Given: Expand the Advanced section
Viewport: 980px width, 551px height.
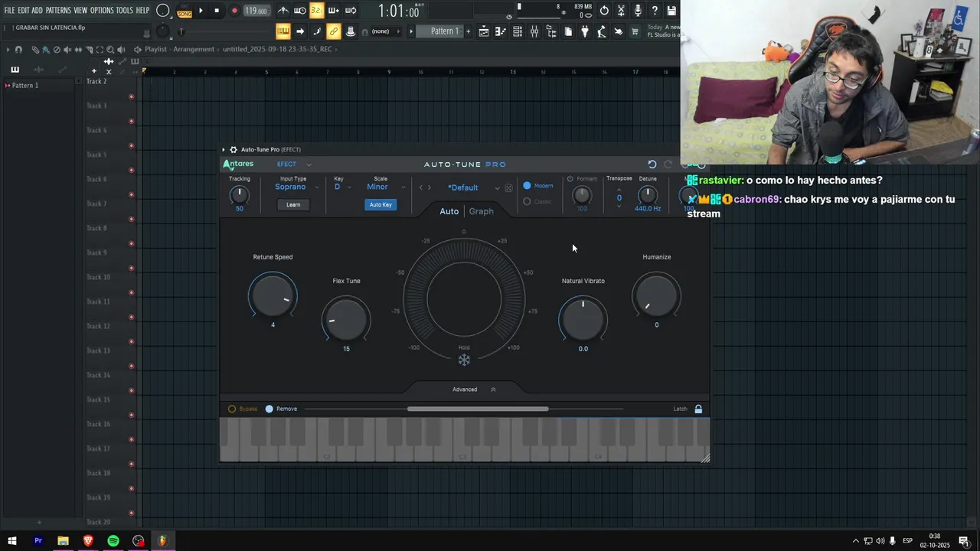Looking at the screenshot, I should tap(474, 390).
